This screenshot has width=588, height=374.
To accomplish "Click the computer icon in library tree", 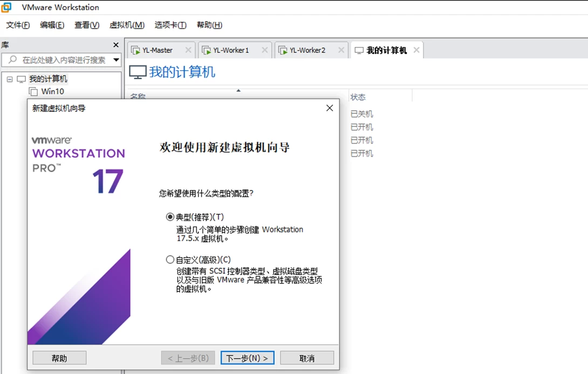I will pyautogui.click(x=22, y=79).
